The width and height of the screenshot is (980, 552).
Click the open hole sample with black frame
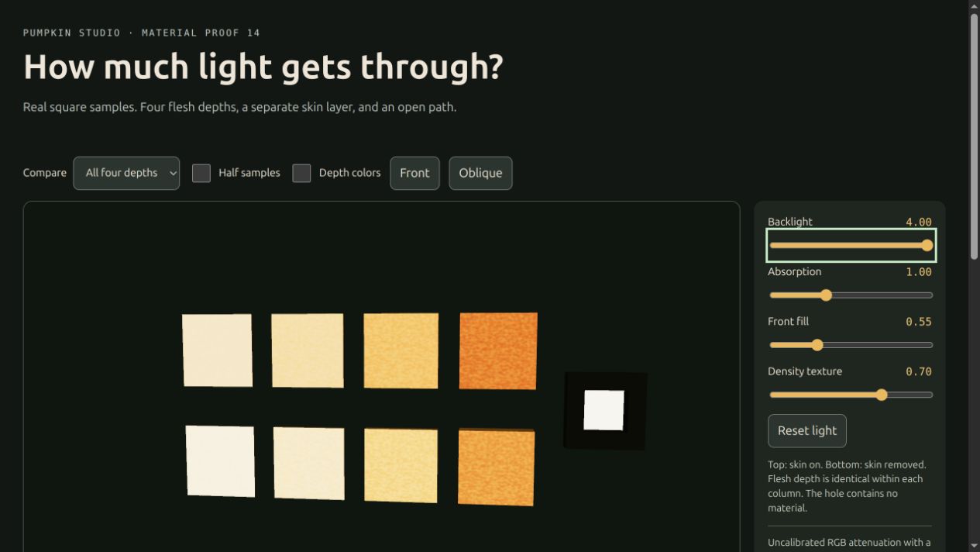(x=605, y=410)
